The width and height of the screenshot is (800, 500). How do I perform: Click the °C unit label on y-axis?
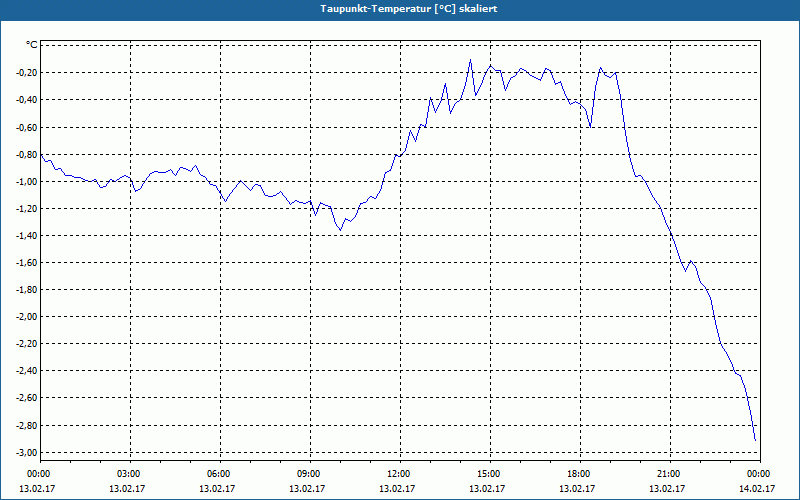click(x=32, y=45)
